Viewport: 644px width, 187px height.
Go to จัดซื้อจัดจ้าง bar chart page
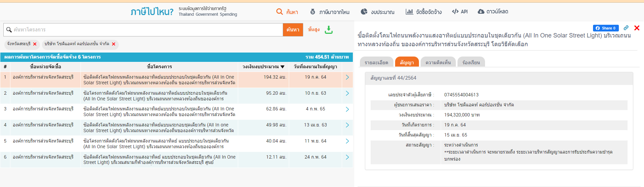coord(424,12)
